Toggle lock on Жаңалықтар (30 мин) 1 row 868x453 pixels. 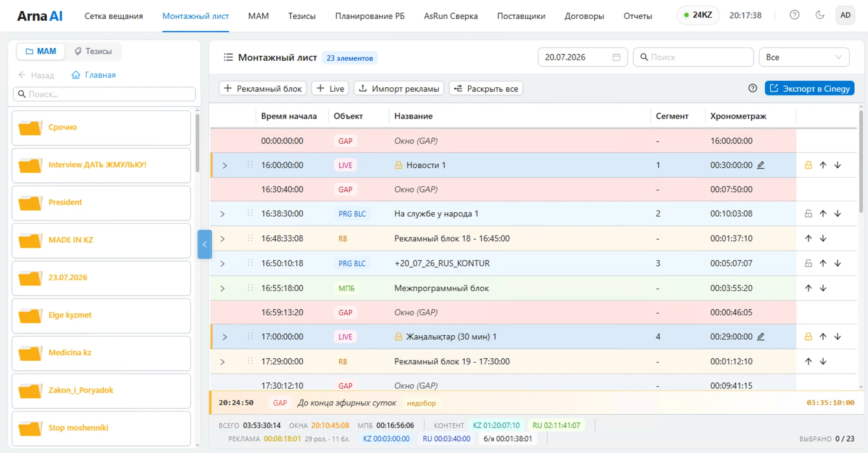pyautogui.click(x=808, y=337)
